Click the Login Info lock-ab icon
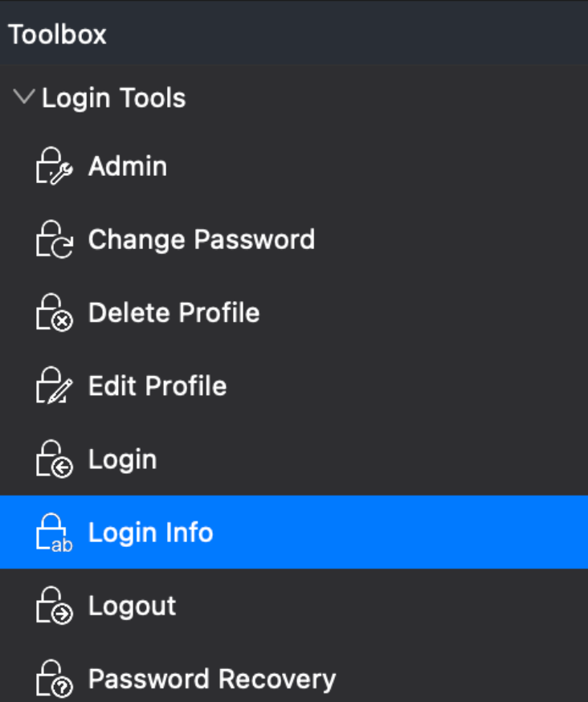Screen dimensions: 588x702 coord(54,533)
